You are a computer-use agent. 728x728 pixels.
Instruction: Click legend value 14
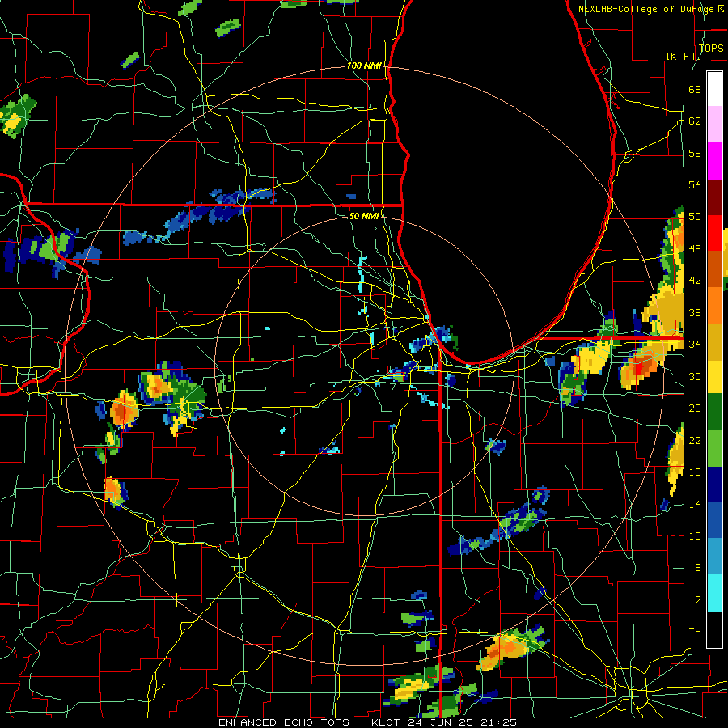click(x=695, y=504)
